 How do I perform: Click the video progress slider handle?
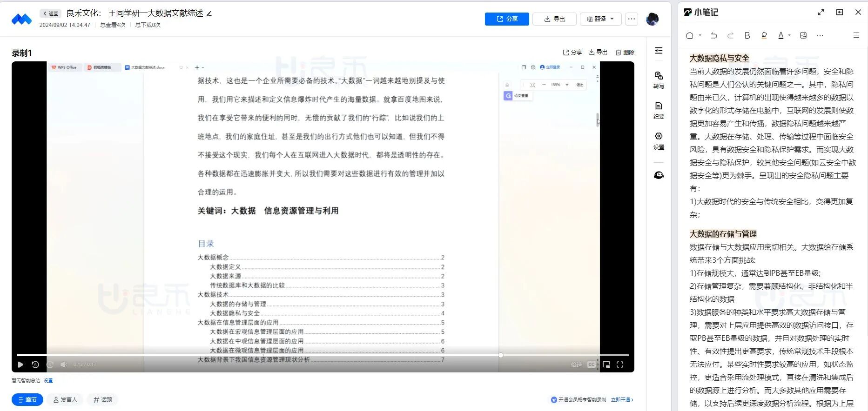pyautogui.click(x=501, y=355)
